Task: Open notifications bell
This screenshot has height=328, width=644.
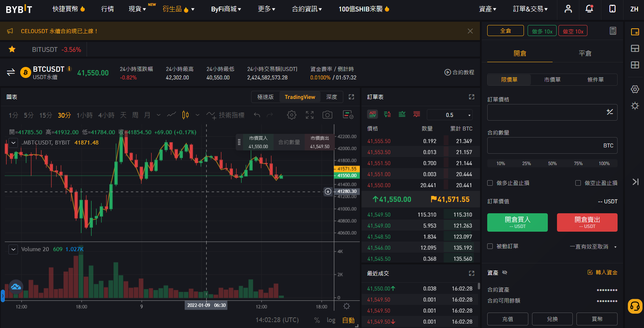Action: tap(589, 9)
